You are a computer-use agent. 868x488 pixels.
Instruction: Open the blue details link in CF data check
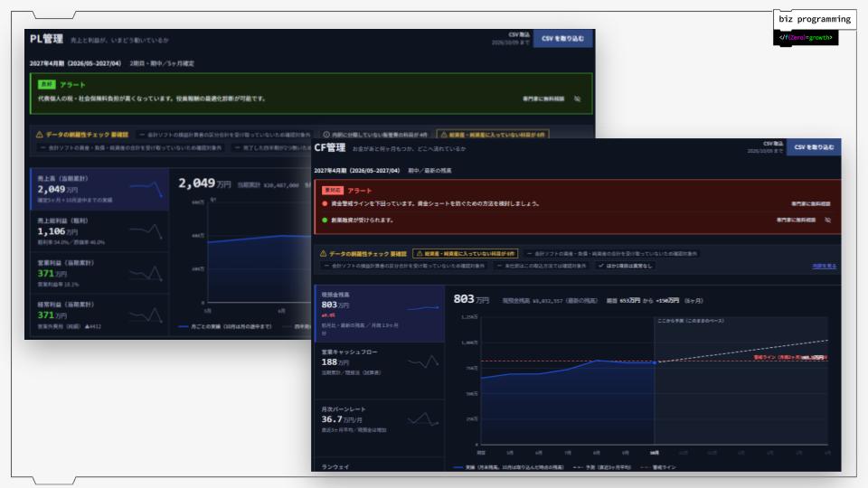(x=824, y=266)
